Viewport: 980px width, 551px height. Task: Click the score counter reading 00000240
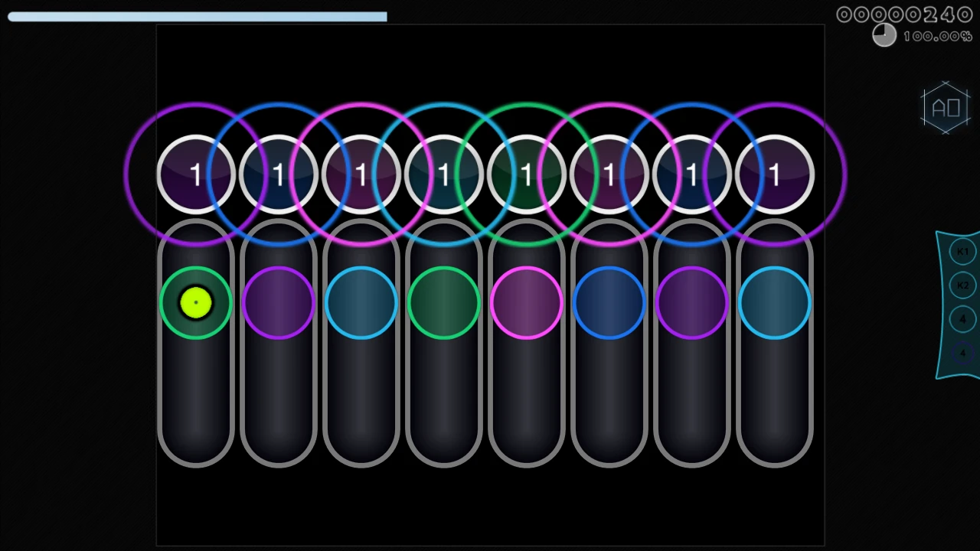[904, 15]
